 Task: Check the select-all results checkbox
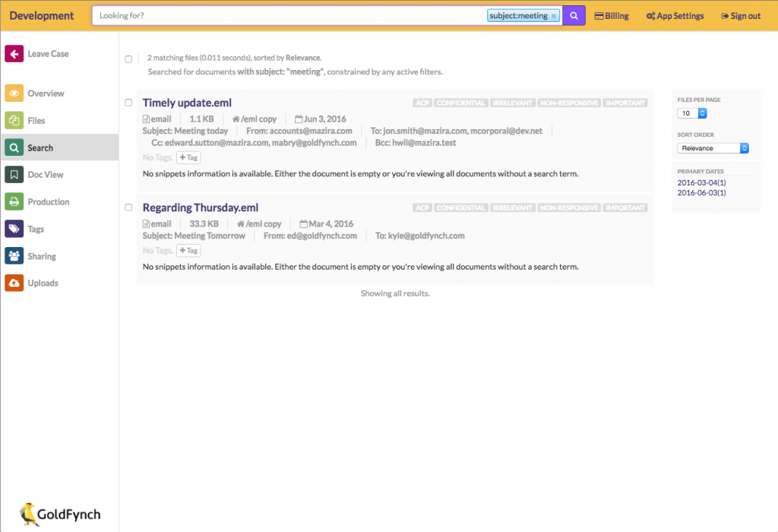tap(128, 59)
